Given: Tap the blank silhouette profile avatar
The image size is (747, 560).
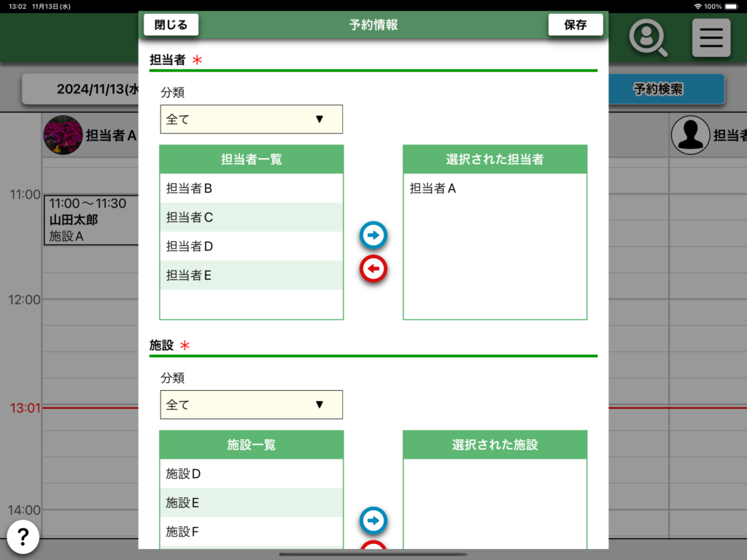Looking at the screenshot, I should point(690,135).
